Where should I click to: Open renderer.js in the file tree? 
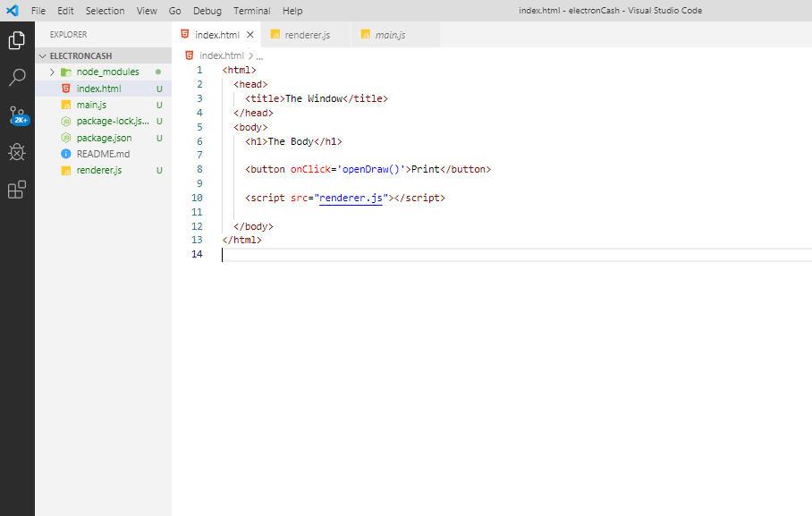tap(99, 171)
